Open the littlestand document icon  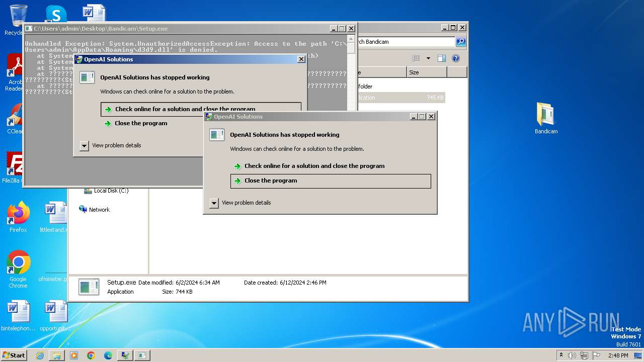click(55, 217)
